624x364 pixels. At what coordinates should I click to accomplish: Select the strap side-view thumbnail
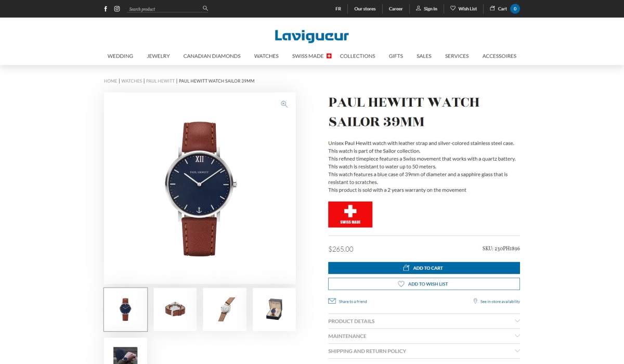click(225, 309)
